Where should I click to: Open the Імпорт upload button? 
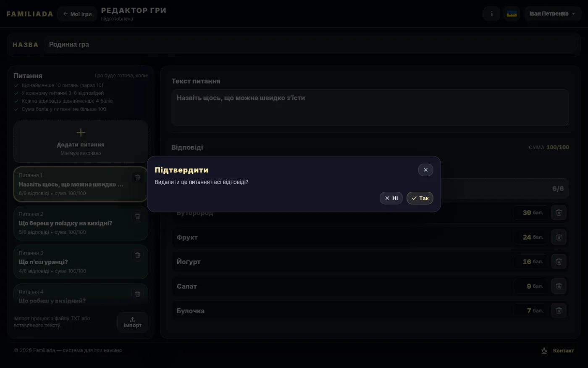coord(133,323)
